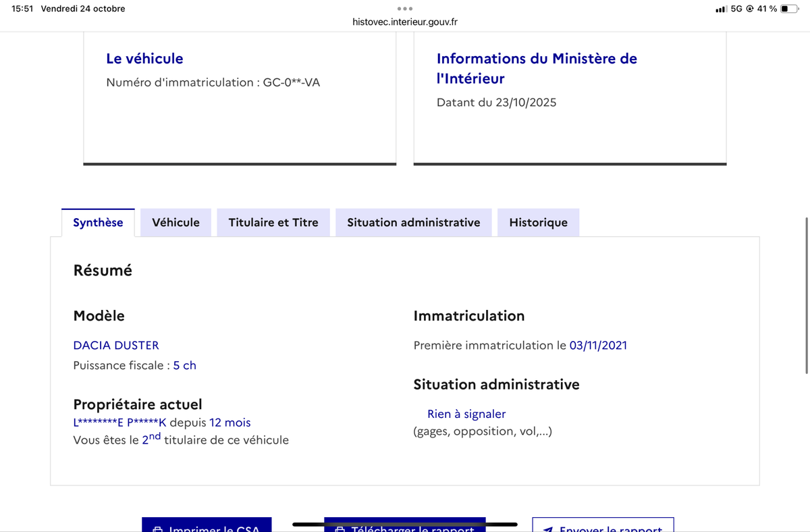810x532 pixels.
Task: Click the page vertical scrollbar
Action: [x=807, y=295]
